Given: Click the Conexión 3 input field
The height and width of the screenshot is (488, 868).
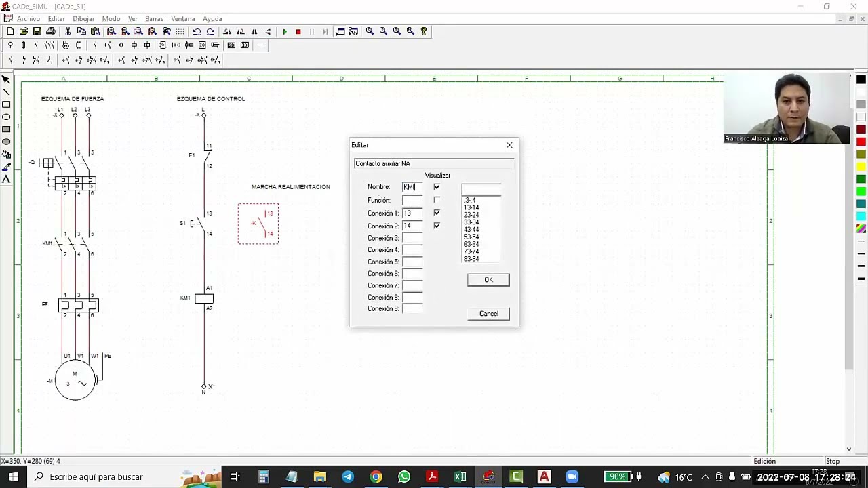Looking at the screenshot, I should [x=412, y=238].
